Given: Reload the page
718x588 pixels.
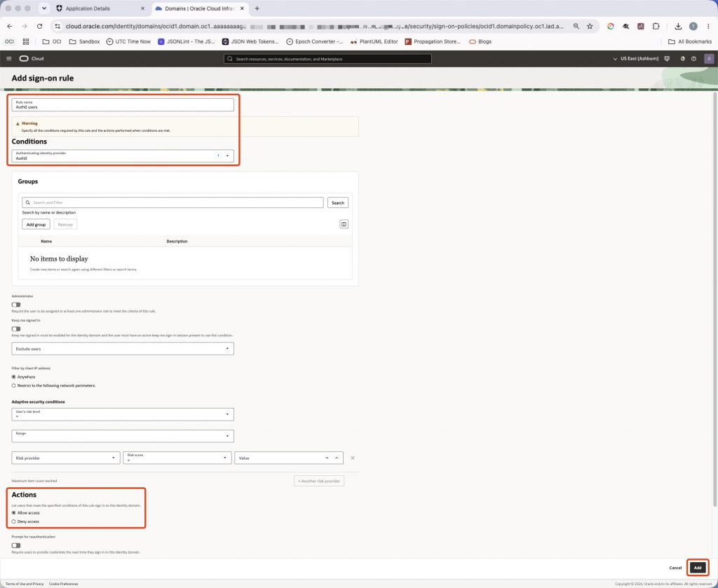Looking at the screenshot, I should point(39,27).
